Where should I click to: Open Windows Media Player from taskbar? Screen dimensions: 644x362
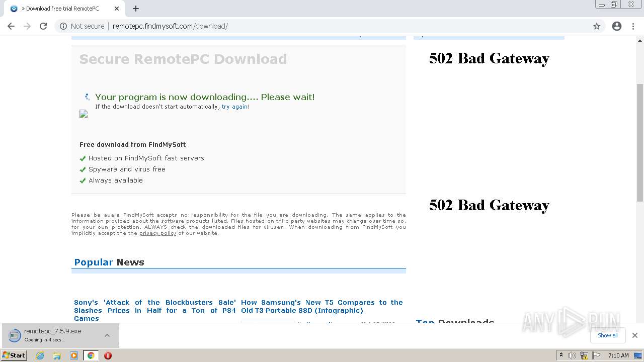point(74,355)
